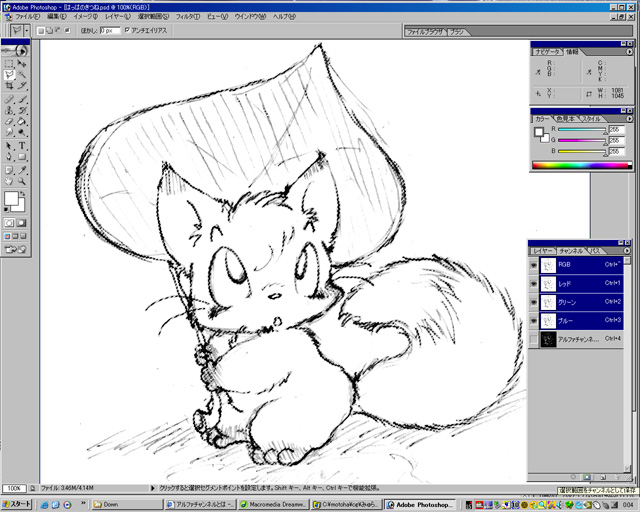Show the Alpha channel visibility box
The image size is (640, 512).
[533, 339]
